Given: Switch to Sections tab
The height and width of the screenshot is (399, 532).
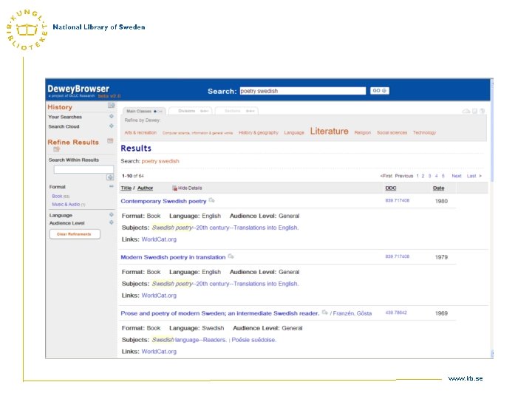Looking at the screenshot, I should coord(236,112).
